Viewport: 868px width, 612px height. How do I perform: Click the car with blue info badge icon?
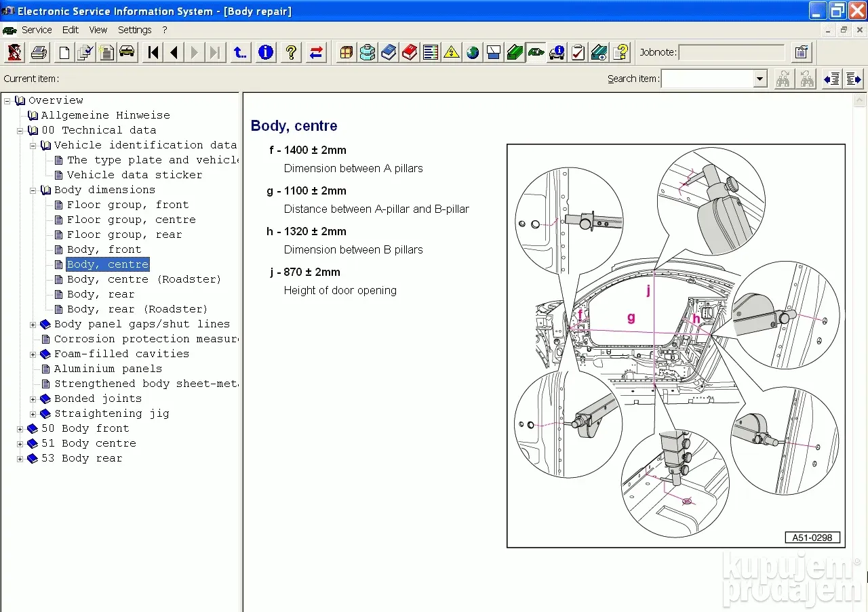tap(557, 52)
